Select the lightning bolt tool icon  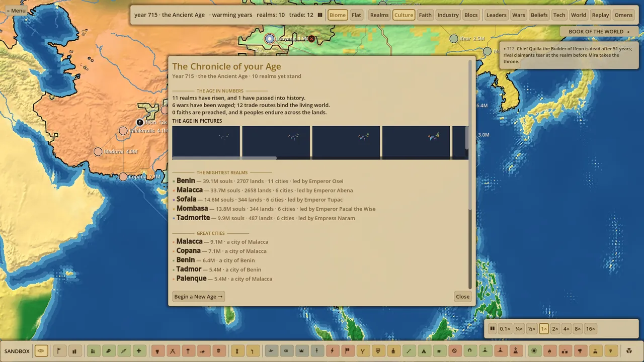332,351
